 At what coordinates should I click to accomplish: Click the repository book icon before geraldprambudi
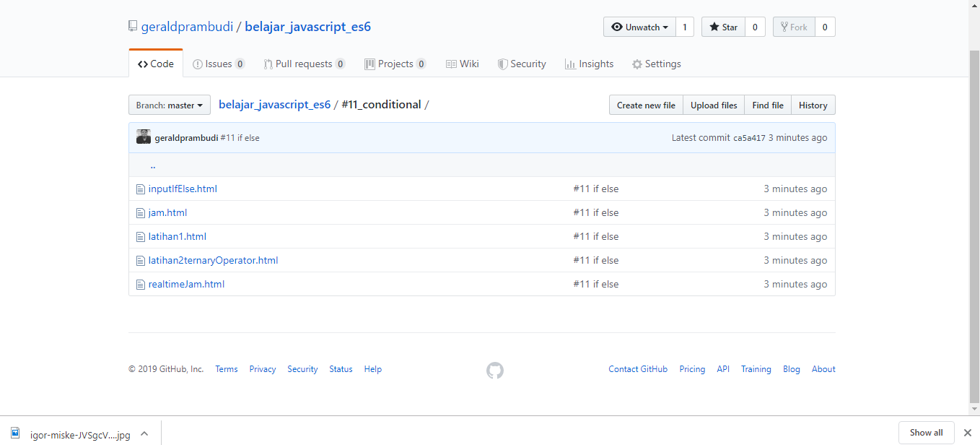(132, 25)
